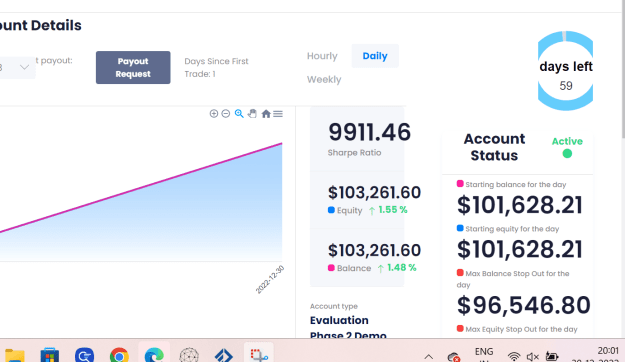Click the chart zoom out minus icon
This screenshot has height=362, width=625.
pos(226,114)
